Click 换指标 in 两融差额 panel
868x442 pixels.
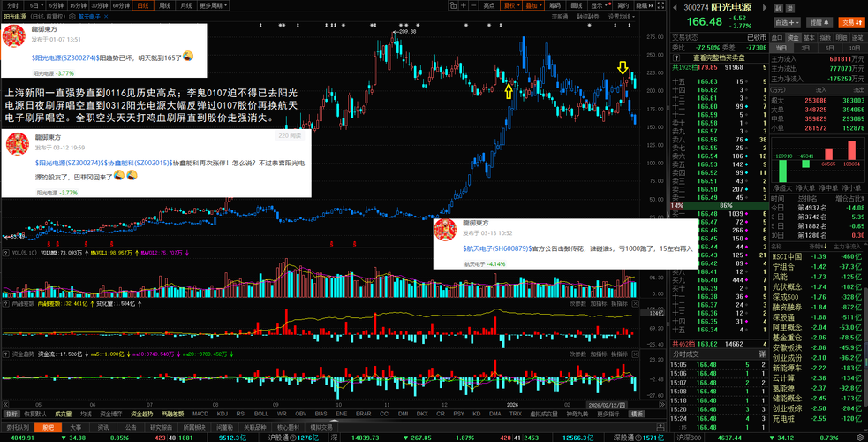[619, 303]
